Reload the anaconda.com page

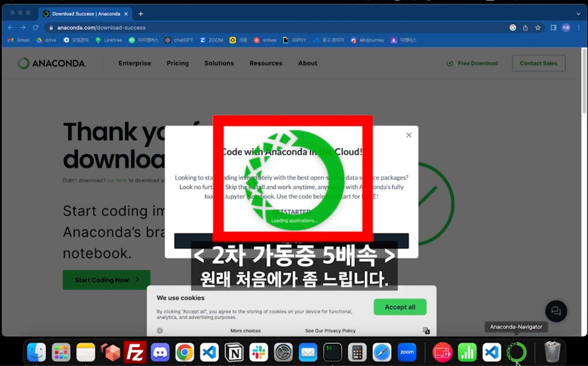[x=36, y=28]
